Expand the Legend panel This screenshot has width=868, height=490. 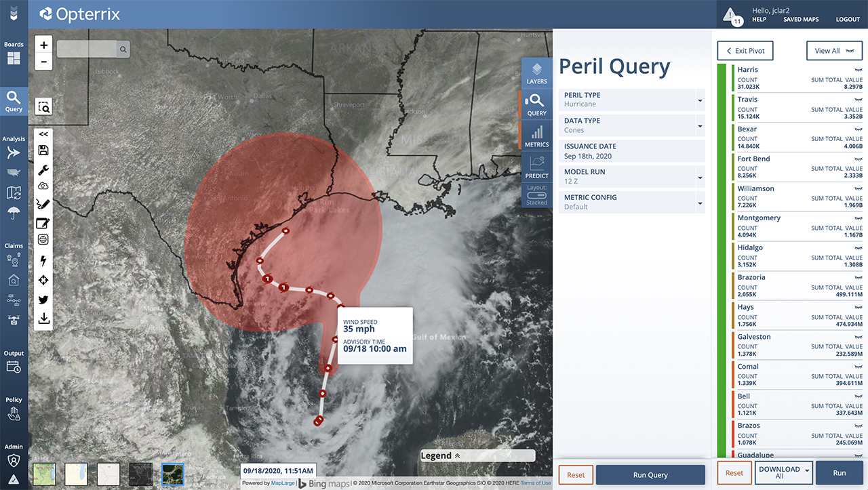click(477, 455)
